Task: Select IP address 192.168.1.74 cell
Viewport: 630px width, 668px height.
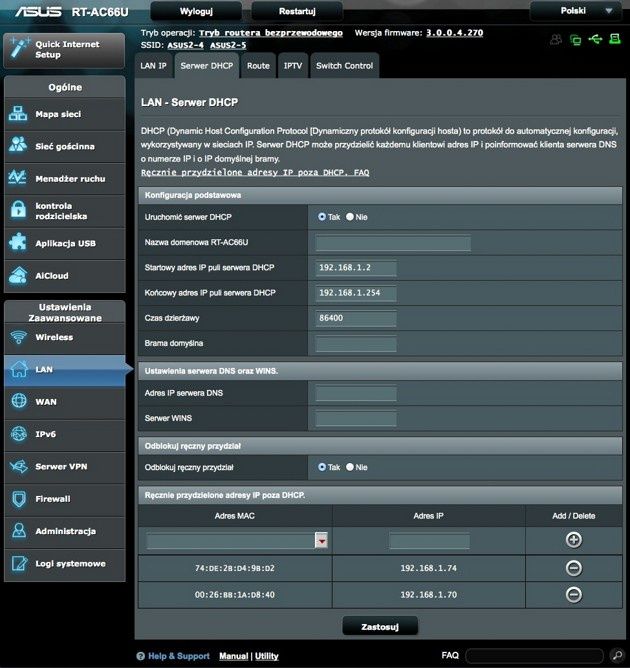Action: 429,568
